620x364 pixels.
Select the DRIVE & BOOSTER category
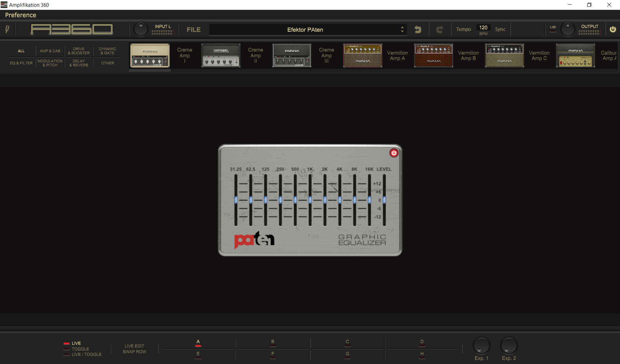click(x=79, y=51)
